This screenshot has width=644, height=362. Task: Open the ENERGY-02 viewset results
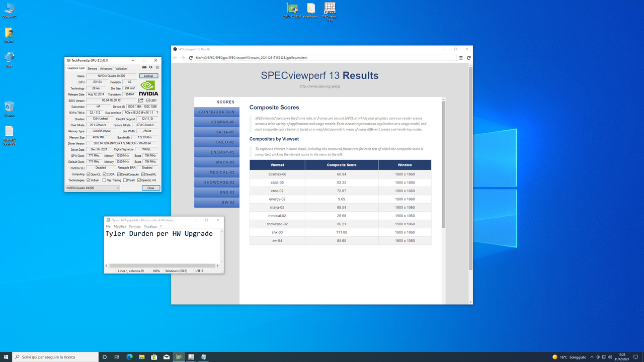[217, 152]
